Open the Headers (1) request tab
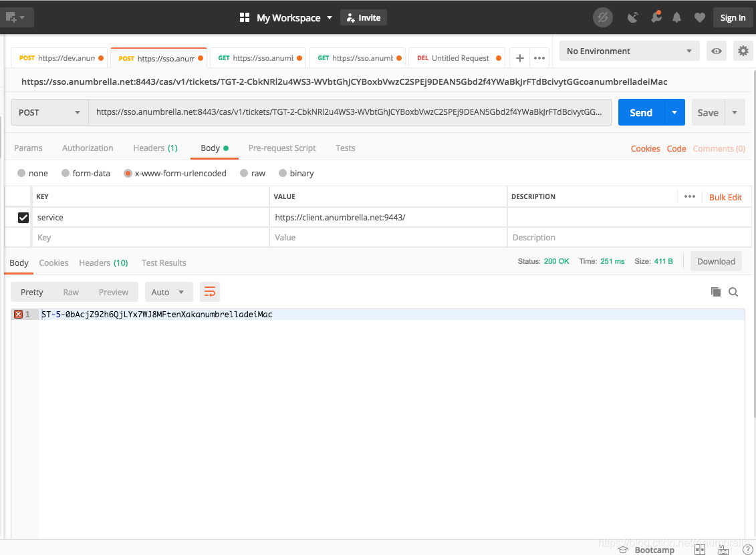Viewport: 756px width, 555px height. 155,148
